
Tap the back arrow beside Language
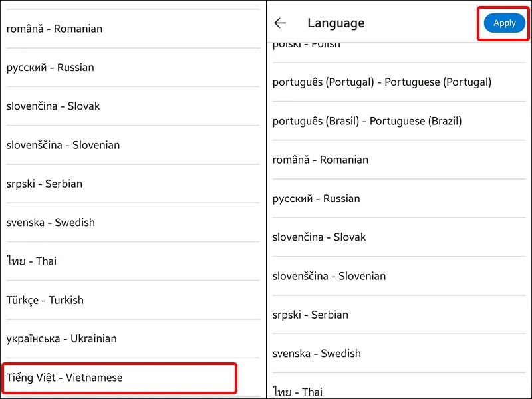[280, 23]
